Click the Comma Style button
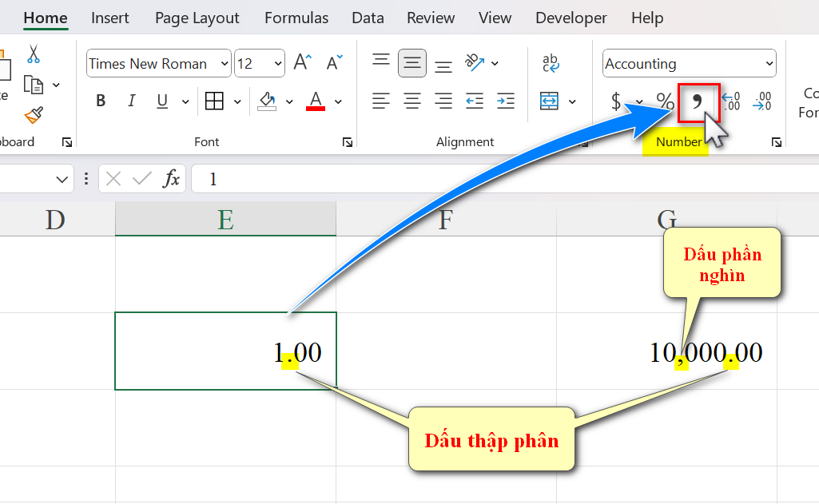 coord(698,101)
